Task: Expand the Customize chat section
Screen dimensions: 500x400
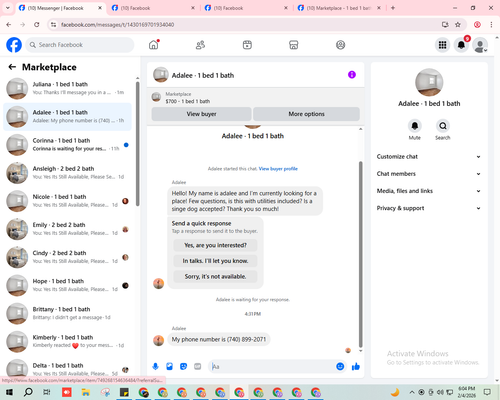Action: [x=429, y=157]
